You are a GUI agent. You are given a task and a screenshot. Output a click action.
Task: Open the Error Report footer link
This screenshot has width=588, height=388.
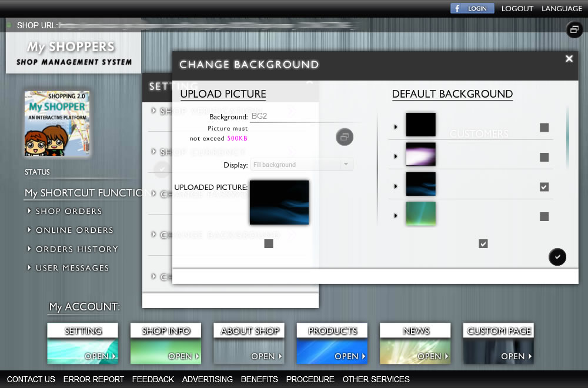tap(93, 379)
